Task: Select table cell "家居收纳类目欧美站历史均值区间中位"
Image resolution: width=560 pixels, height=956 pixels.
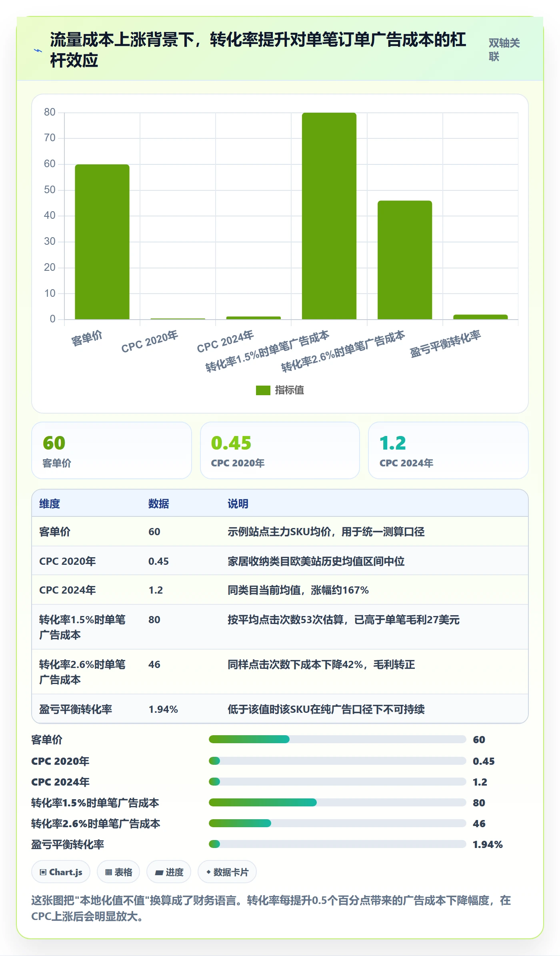Action: (316, 561)
